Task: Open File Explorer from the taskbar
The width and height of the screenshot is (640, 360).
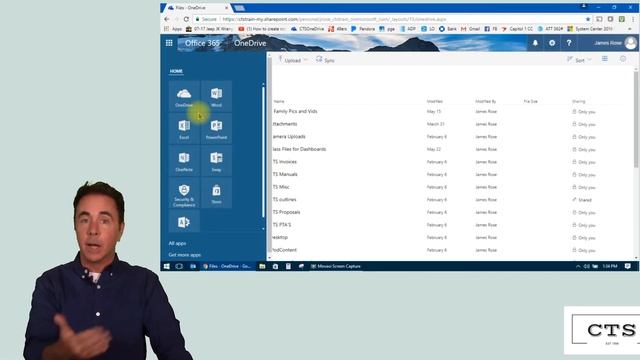Action: click(262, 266)
